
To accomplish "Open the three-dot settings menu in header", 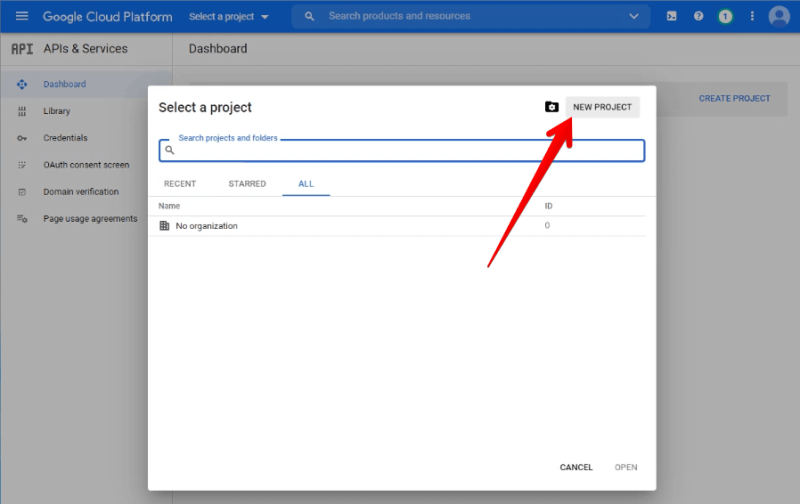I will [x=752, y=16].
